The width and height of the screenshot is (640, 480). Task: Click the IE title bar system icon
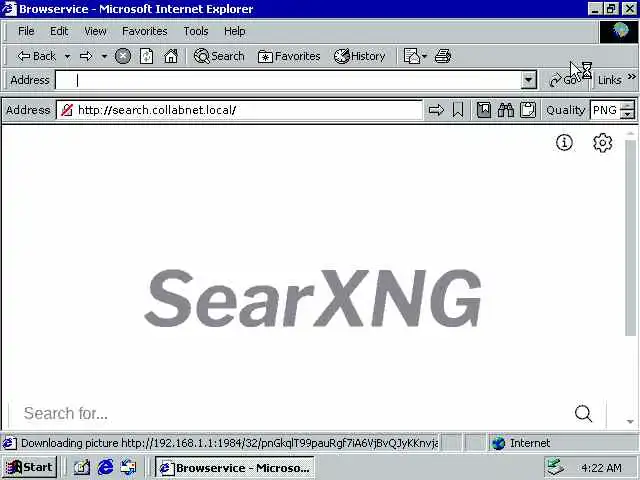tap(9, 9)
